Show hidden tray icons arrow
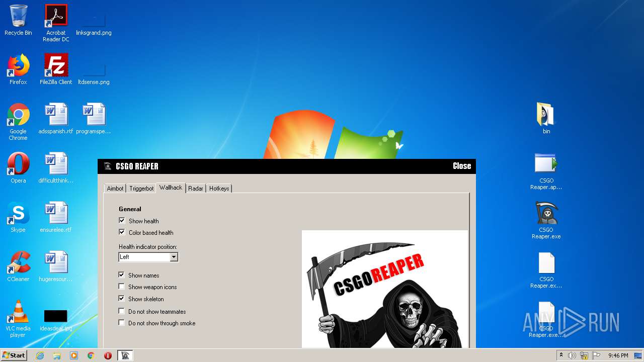 561,355
